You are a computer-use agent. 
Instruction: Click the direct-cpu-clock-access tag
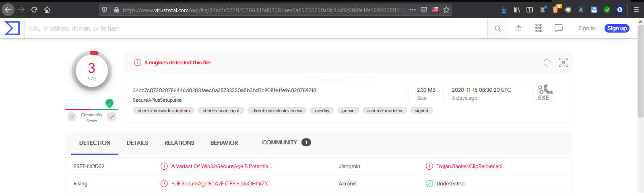(277, 111)
